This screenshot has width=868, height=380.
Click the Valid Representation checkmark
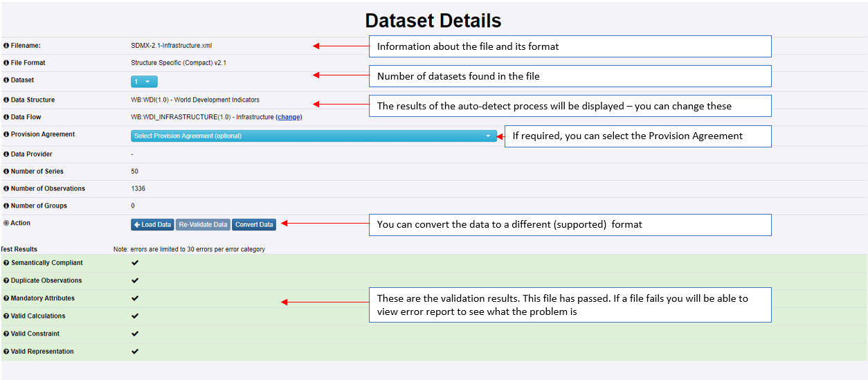tap(135, 352)
